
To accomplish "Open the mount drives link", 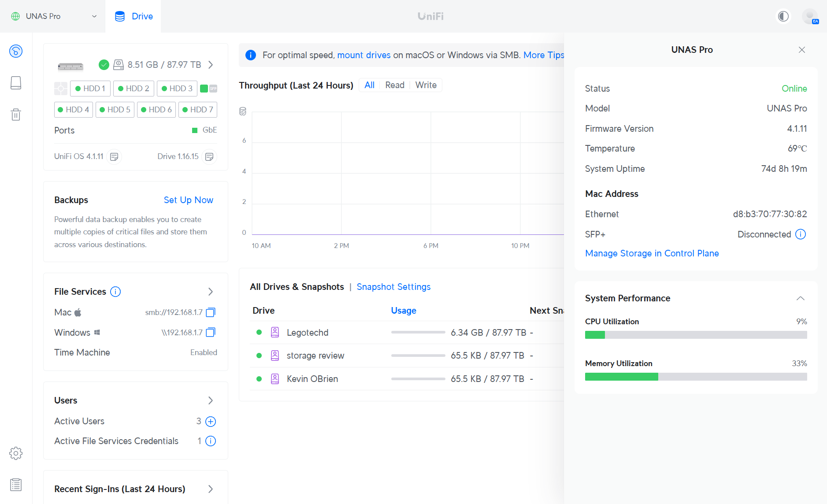I will point(364,55).
